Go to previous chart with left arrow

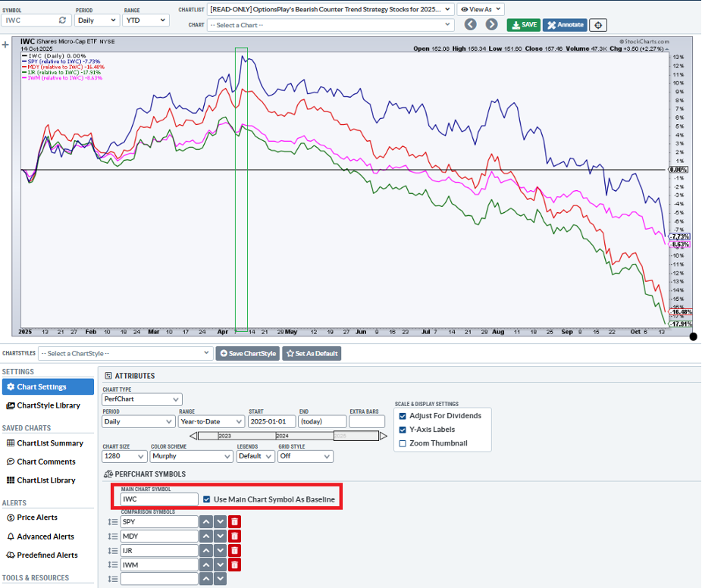click(470, 24)
